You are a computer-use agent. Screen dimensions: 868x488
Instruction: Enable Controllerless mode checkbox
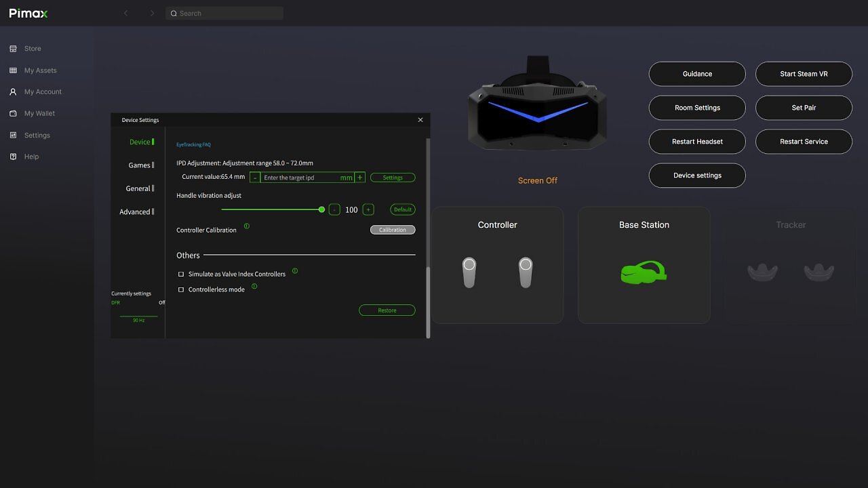[x=181, y=290]
